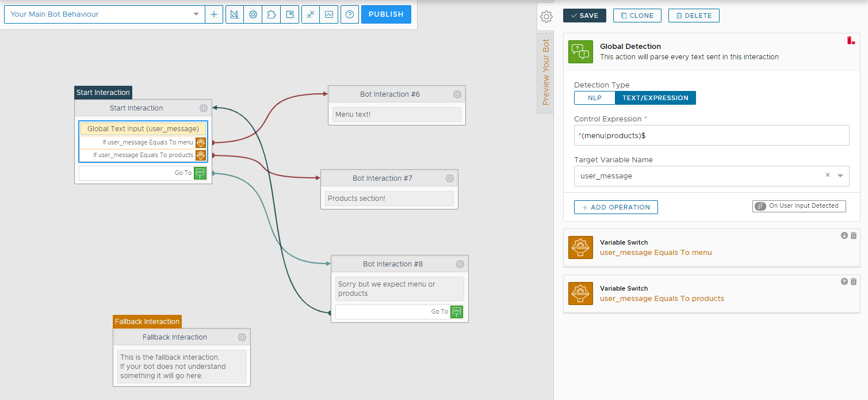This screenshot has height=400, width=868.
Task: Click the PUBLISH button
Action: [386, 14]
